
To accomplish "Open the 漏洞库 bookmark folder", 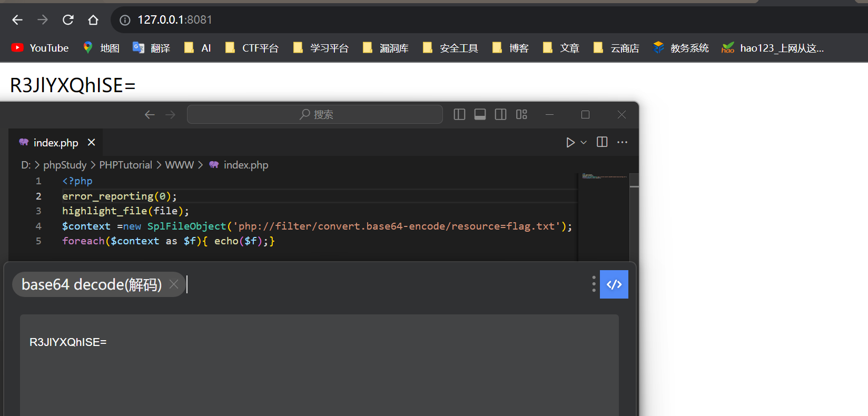I will click(386, 48).
